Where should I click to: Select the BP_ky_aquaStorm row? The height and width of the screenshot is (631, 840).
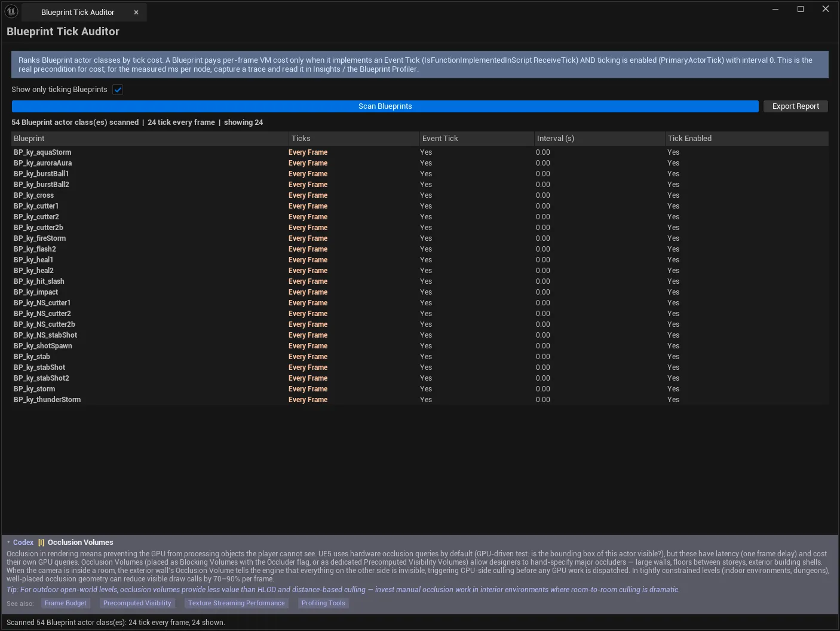(420, 152)
